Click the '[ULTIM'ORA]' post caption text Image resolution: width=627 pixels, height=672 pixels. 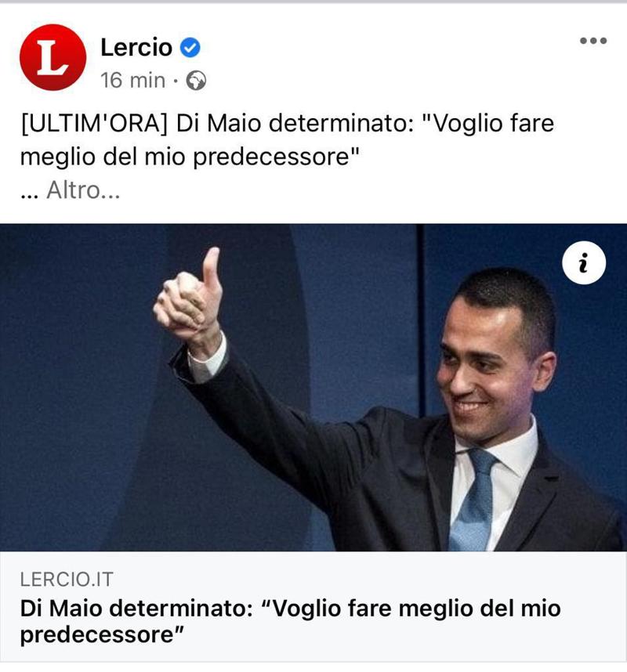click(x=94, y=124)
